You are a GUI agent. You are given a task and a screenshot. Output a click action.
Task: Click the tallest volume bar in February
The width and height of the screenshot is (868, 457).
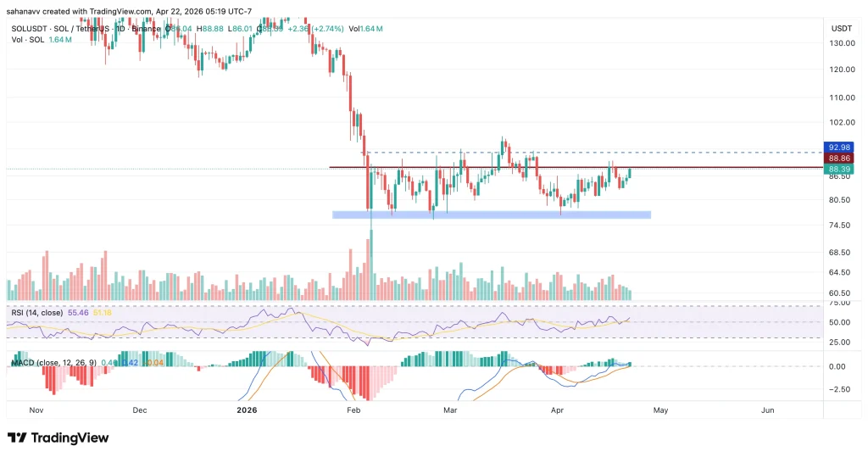371,263
